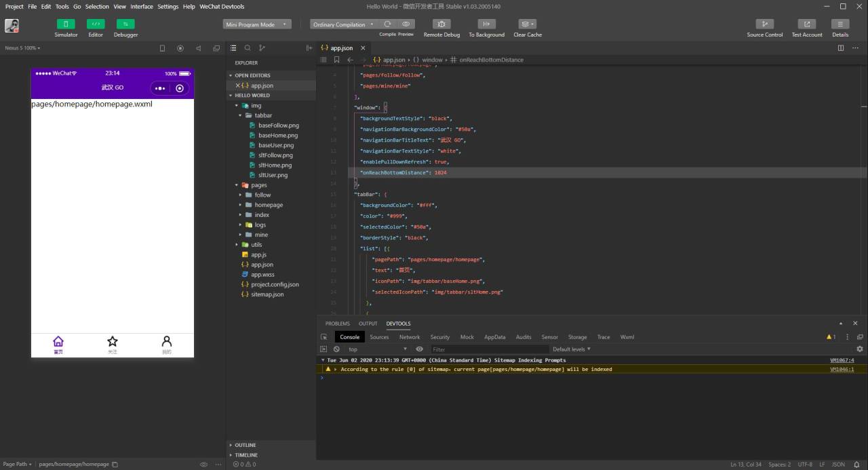
Task: Click the Clear Cache icon
Action: point(527,24)
